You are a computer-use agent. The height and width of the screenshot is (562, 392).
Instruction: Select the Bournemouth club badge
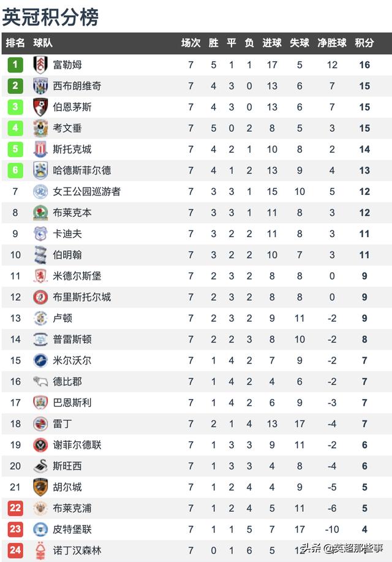click(40, 107)
